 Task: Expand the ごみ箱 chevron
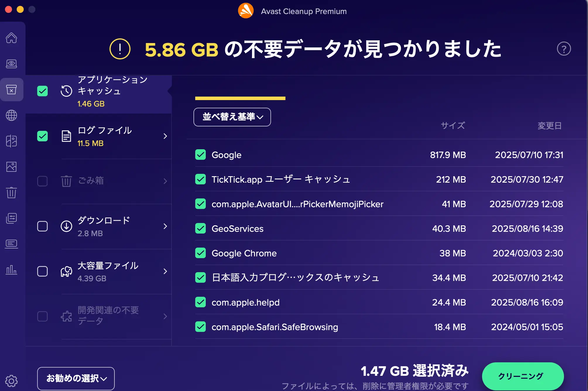pyautogui.click(x=165, y=181)
